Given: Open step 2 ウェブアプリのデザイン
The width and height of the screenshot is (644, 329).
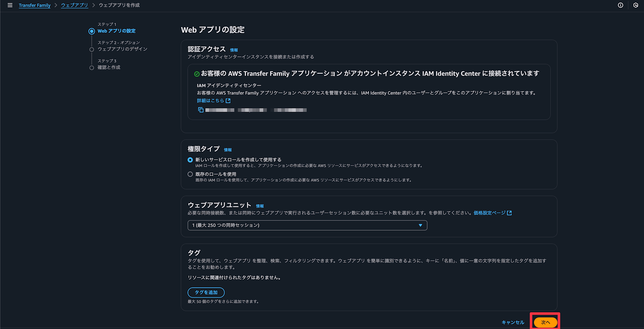Looking at the screenshot, I should (122, 49).
